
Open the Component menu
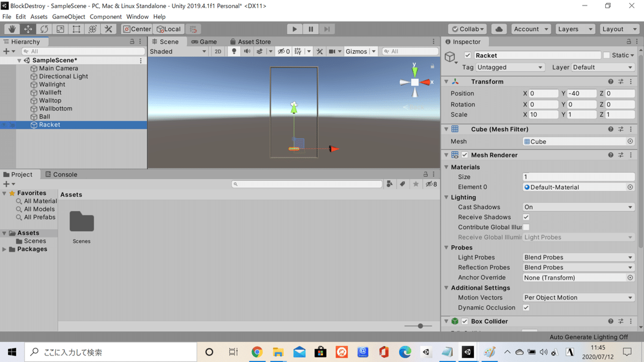106,17
